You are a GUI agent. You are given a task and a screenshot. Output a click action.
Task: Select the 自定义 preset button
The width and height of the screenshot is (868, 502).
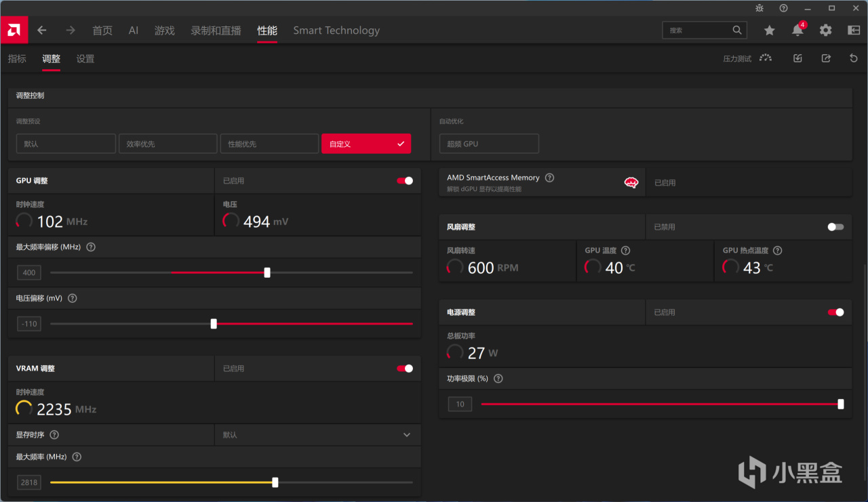[x=366, y=144]
